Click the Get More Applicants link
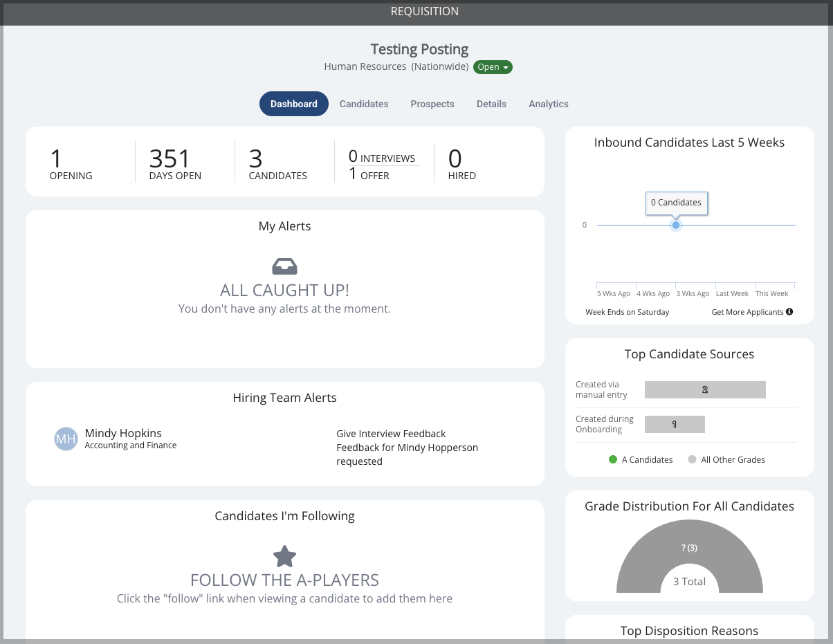The width and height of the screenshot is (833, 644). point(747,312)
